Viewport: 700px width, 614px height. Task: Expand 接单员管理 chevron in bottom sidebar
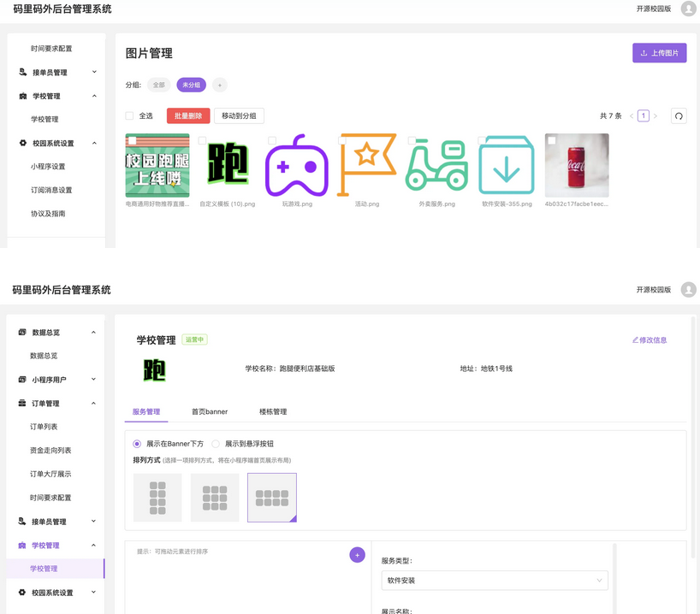[x=93, y=521]
